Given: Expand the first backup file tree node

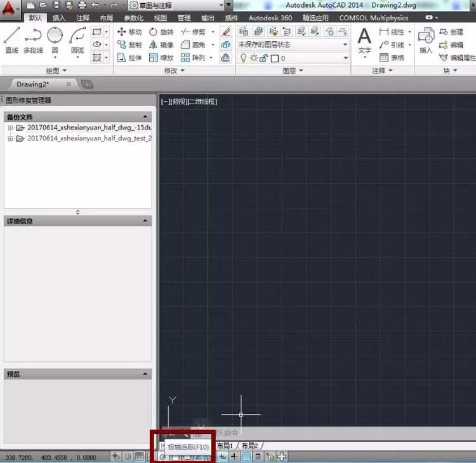Looking at the screenshot, I should 10,128.
